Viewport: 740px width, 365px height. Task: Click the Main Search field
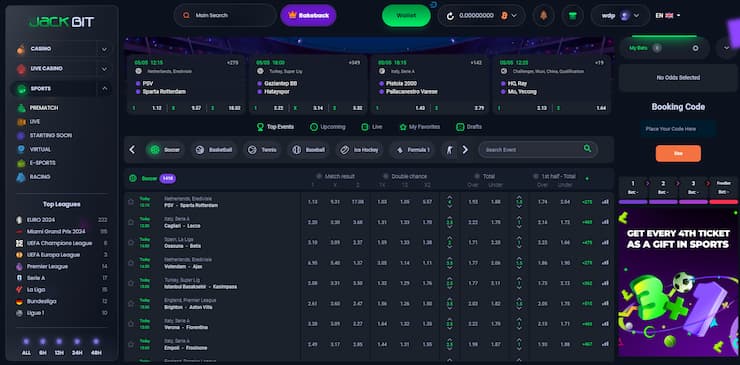(225, 16)
